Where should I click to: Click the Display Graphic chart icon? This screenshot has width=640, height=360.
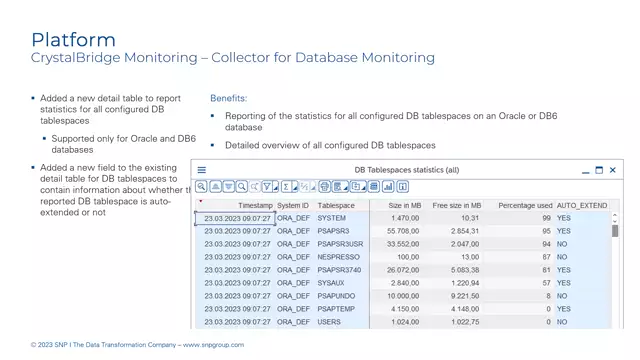[x=388, y=187]
